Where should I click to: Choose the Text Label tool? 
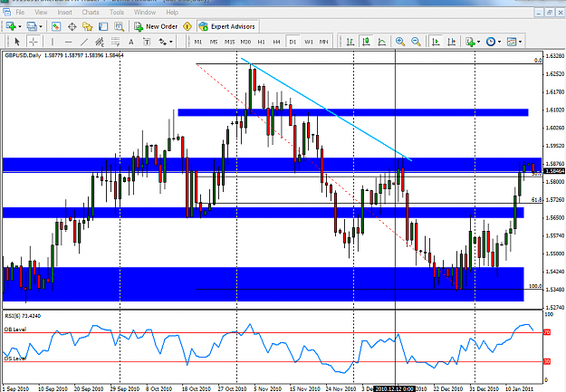pyautogui.click(x=147, y=42)
